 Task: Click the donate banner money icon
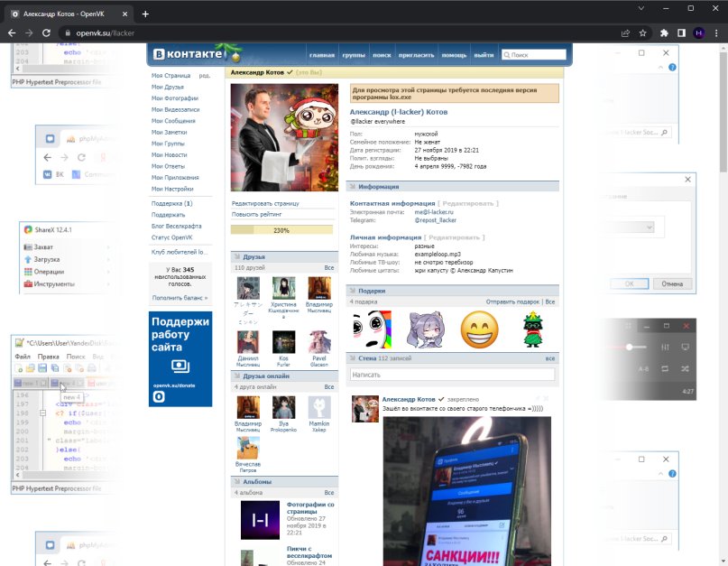click(x=180, y=367)
